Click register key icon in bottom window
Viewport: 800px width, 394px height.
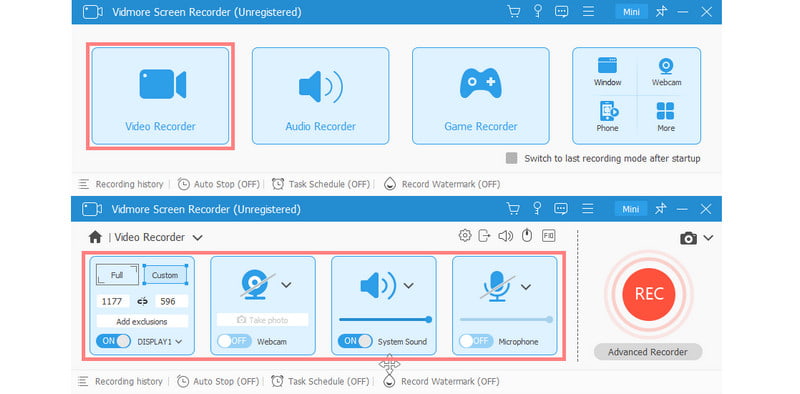pyautogui.click(x=537, y=208)
